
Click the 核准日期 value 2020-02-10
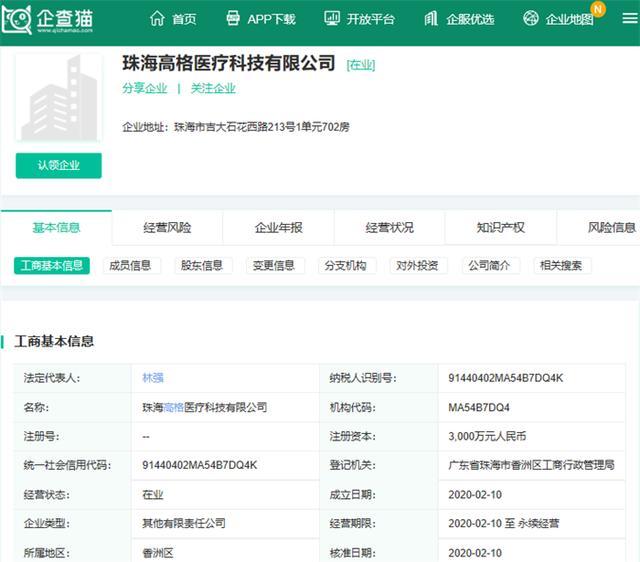475,553
